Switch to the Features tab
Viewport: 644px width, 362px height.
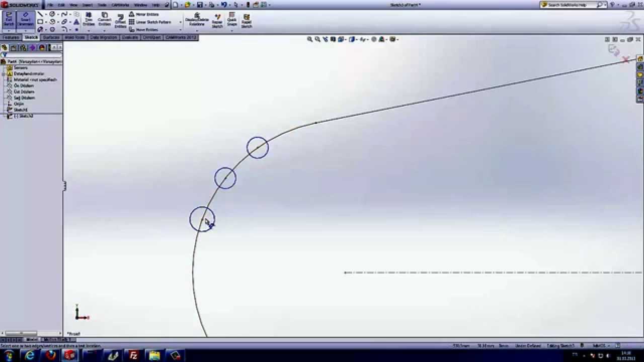pos(11,38)
